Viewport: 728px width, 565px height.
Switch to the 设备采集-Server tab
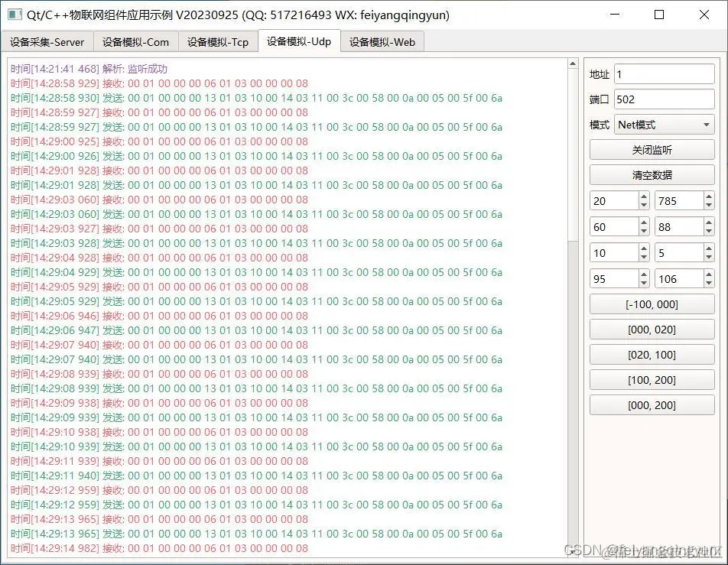(47, 42)
